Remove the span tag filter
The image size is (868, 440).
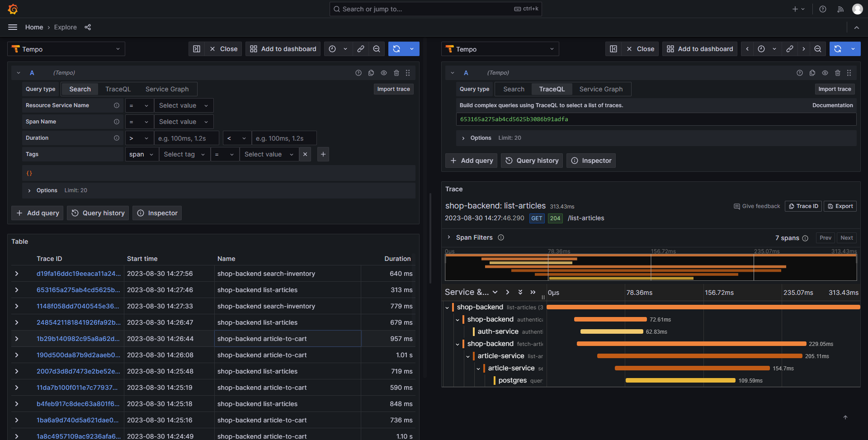coord(305,154)
